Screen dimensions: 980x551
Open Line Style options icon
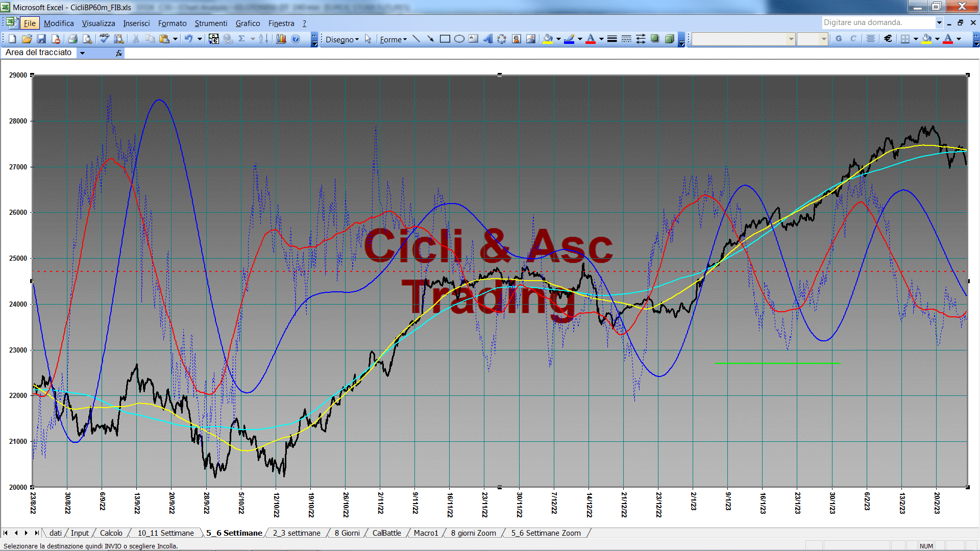click(612, 39)
